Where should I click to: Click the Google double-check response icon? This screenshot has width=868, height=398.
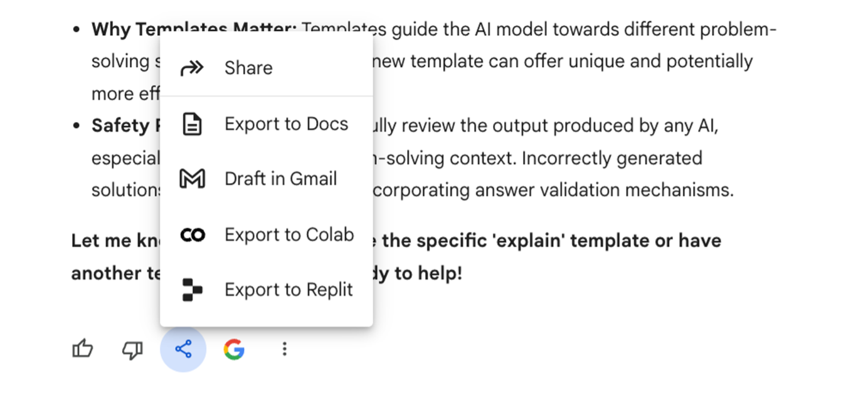(234, 349)
